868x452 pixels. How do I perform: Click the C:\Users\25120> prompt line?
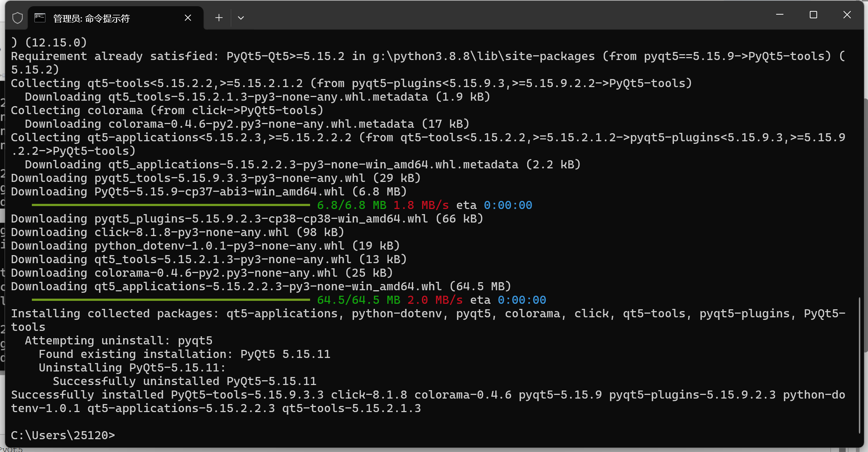click(x=62, y=435)
